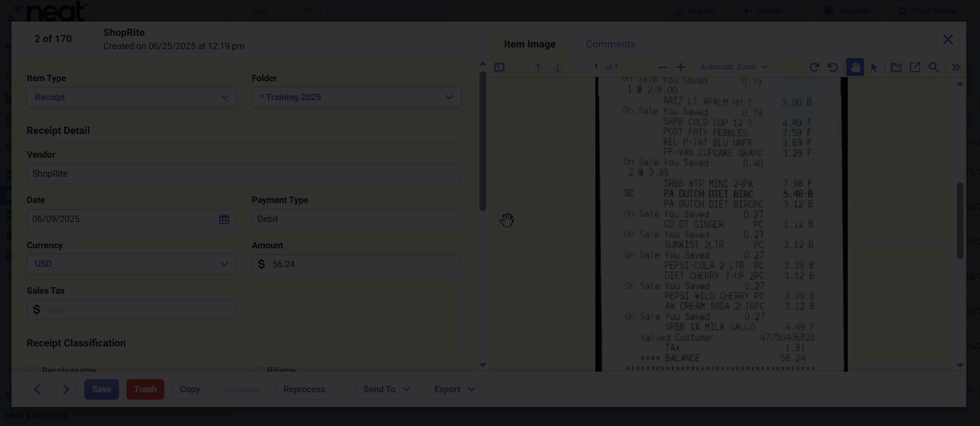Open receipt image in new window
Image resolution: width=980 pixels, height=426 pixels.
coord(915,67)
